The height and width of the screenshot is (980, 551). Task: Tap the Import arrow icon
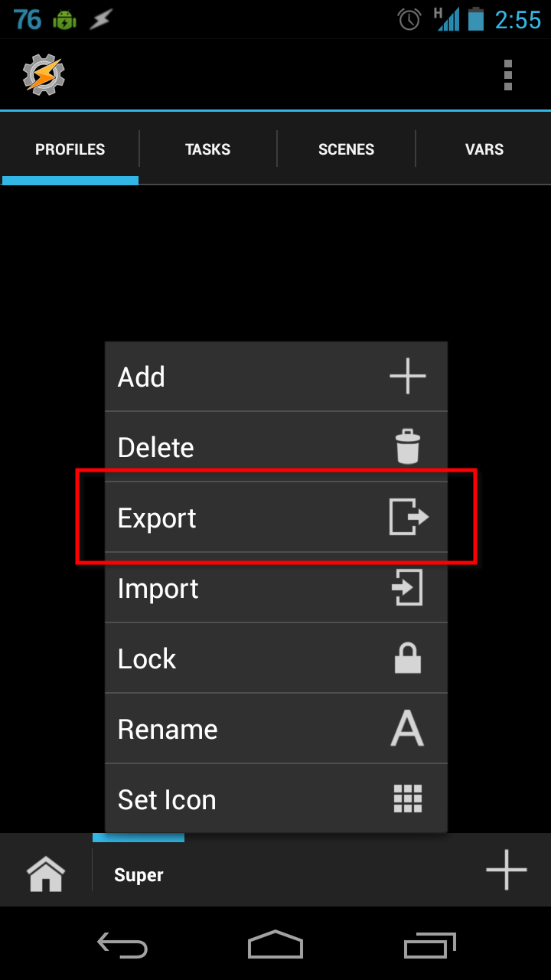pyautogui.click(x=408, y=587)
